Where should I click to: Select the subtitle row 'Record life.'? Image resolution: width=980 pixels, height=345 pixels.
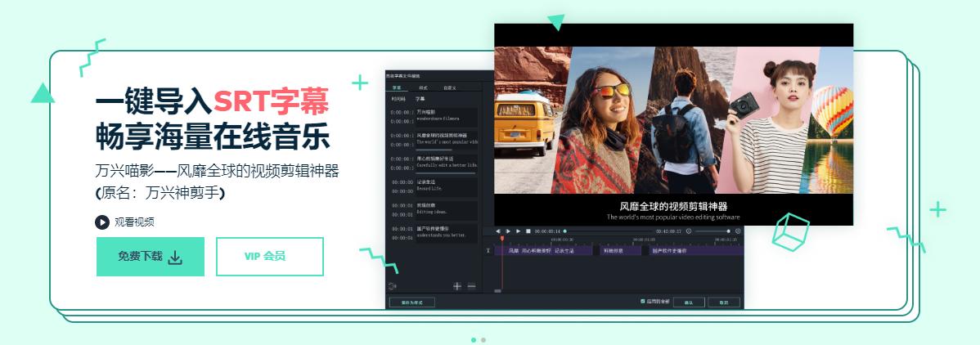[x=447, y=187]
